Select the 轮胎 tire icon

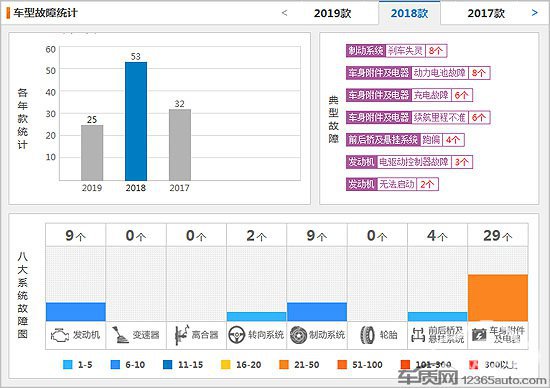click(367, 335)
